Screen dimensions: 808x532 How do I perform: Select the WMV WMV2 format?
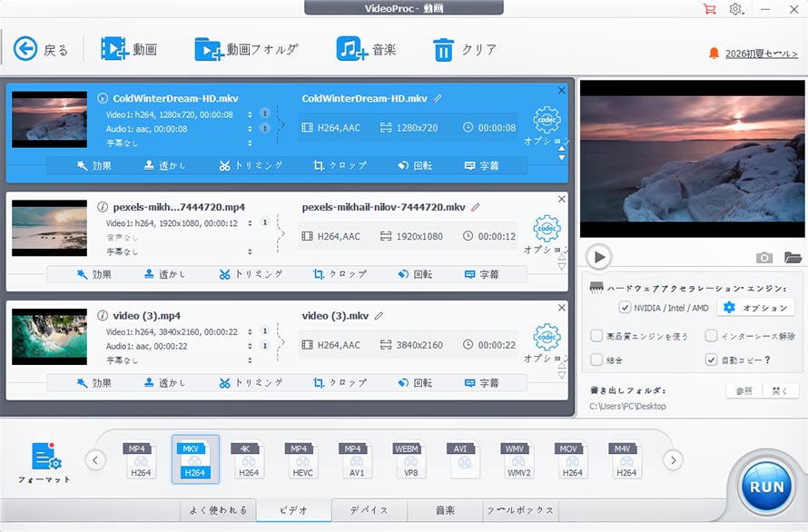[x=518, y=460]
